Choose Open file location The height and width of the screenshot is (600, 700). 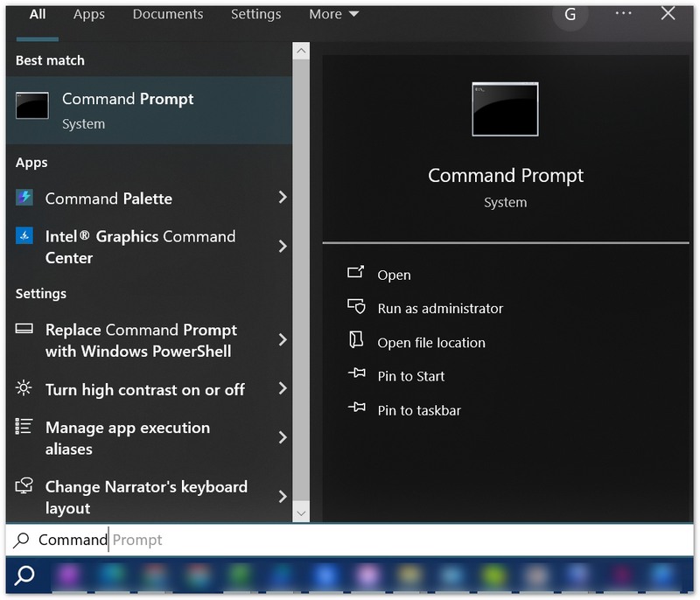[x=431, y=343]
